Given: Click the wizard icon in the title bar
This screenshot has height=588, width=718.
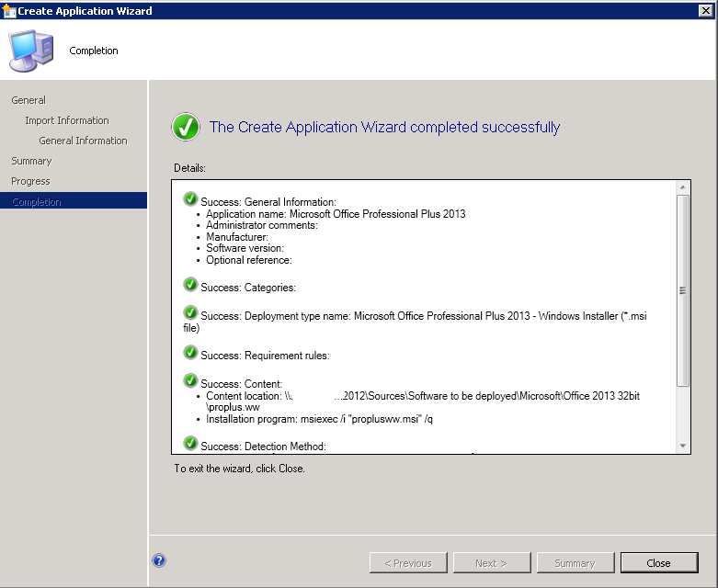Looking at the screenshot, I should 8,10.
